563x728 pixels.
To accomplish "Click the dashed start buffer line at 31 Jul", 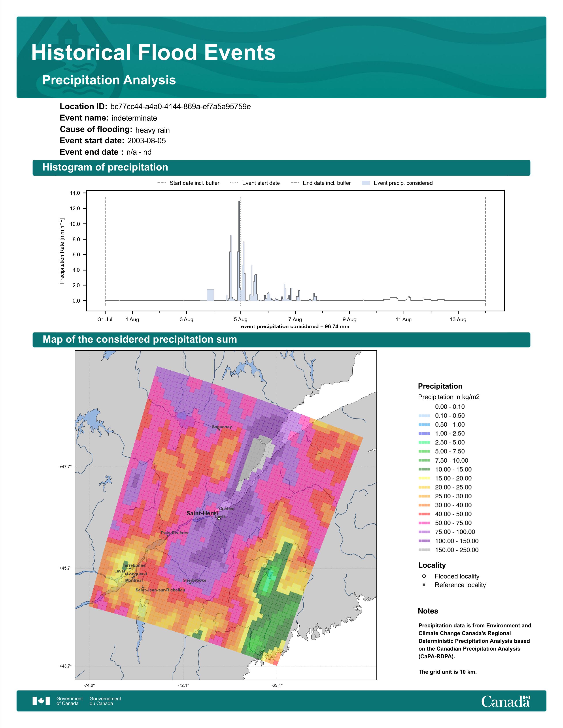I will [x=105, y=251].
